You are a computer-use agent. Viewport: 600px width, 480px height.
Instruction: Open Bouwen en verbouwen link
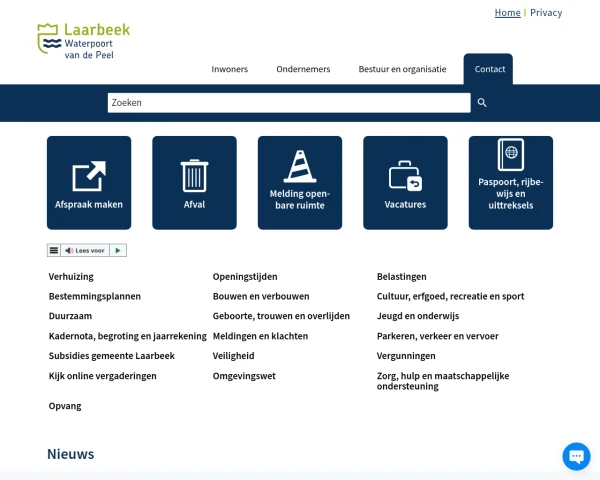[261, 296]
